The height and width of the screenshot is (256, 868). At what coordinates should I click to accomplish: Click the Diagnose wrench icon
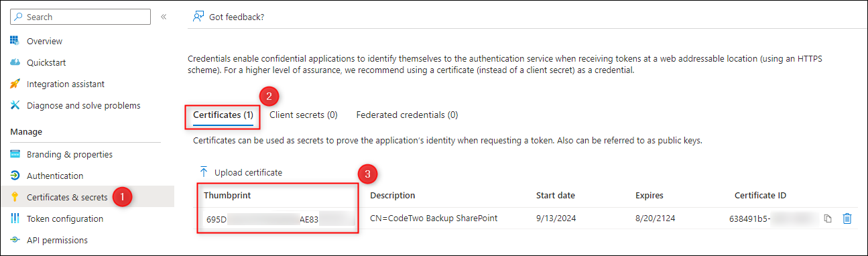point(15,105)
